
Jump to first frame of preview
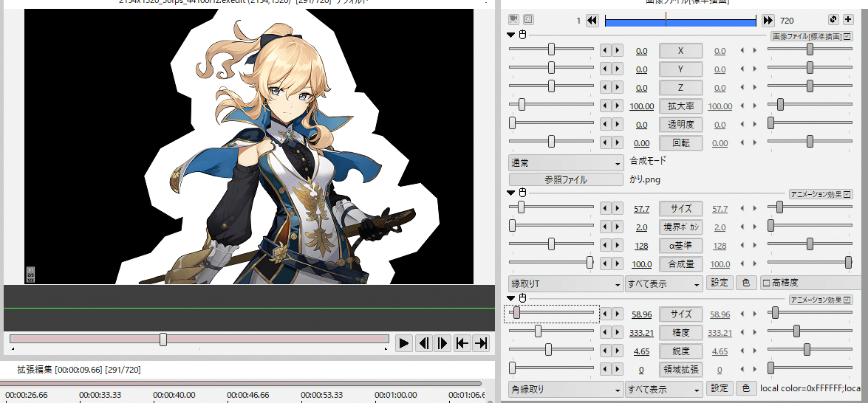pyautogui.click(x=462, y=343)
